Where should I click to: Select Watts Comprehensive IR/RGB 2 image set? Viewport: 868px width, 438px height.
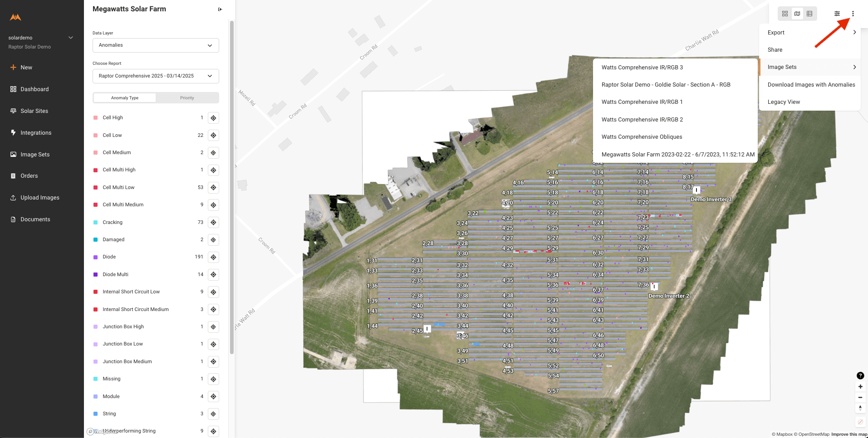point(675,120)
